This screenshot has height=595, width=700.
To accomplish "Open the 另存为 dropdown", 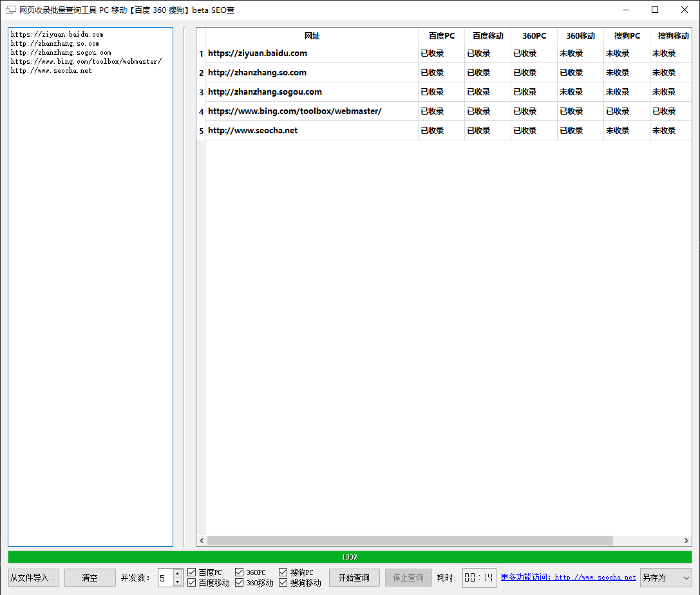I will (x=665, y=578).
